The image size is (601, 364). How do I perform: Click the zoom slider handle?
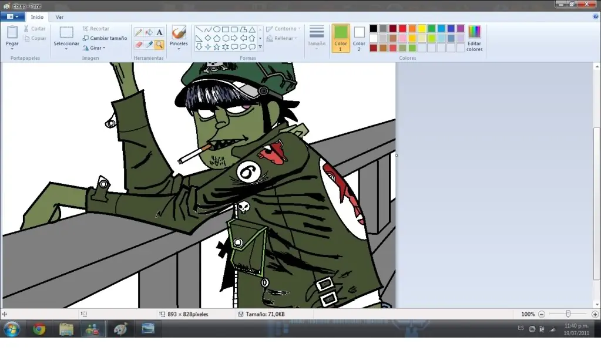tap(568, 314)
